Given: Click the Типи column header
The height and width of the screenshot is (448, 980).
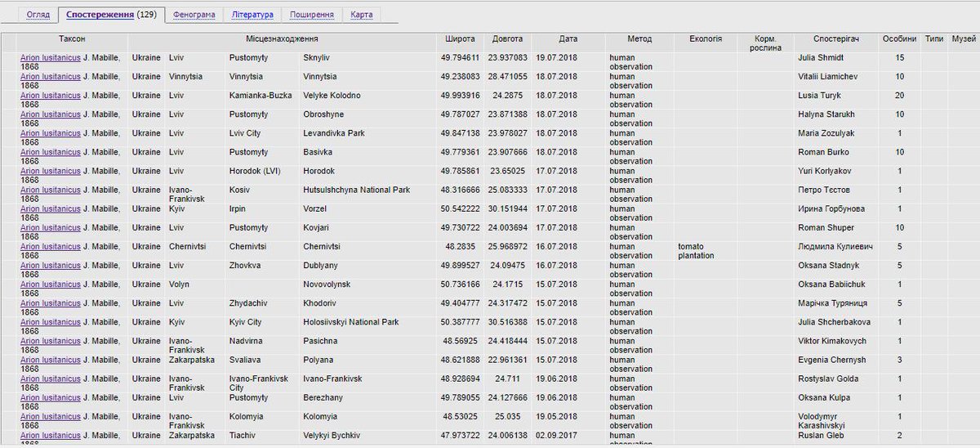Looking at the screenshot, I should (x=934, y=38).
